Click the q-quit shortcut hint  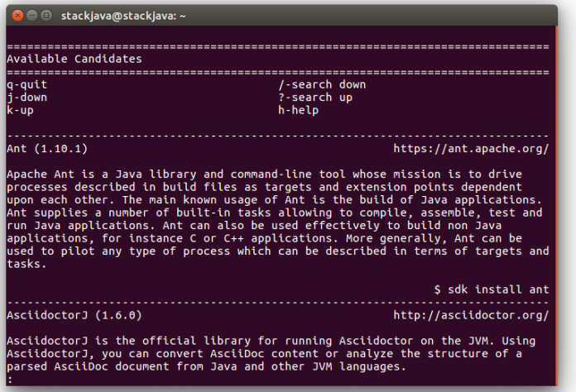point(26,84)
